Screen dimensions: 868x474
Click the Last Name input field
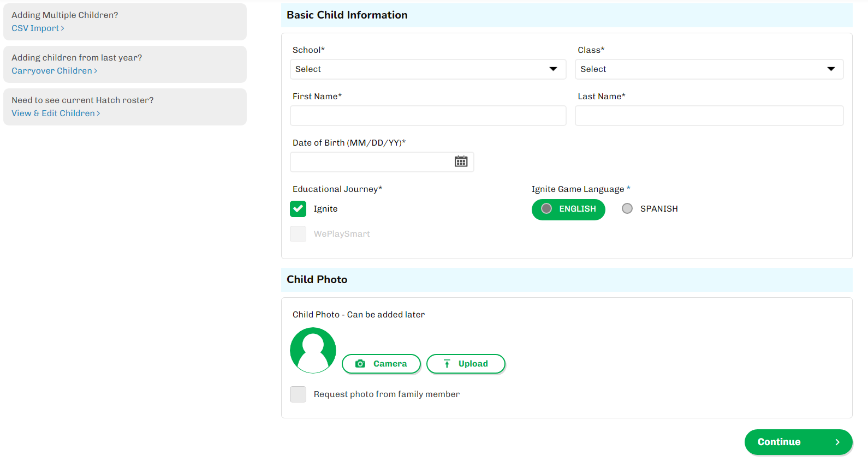(x=709, y=116)
